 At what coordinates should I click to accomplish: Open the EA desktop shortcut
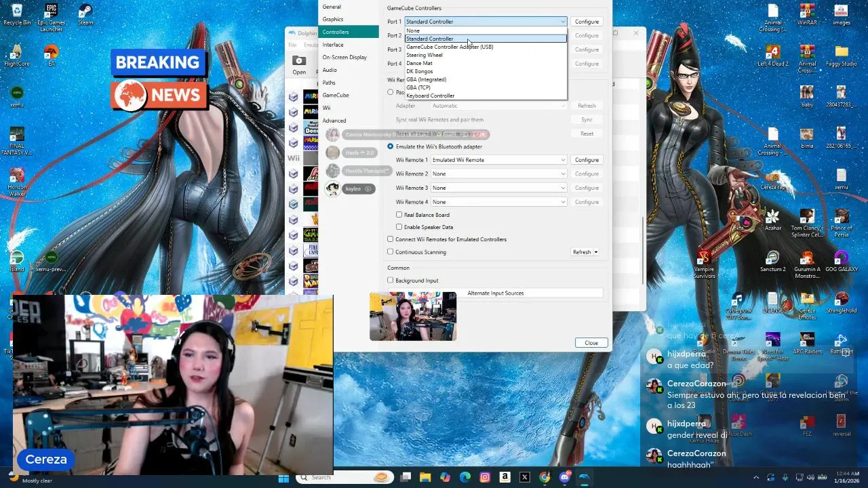[51, 56]
